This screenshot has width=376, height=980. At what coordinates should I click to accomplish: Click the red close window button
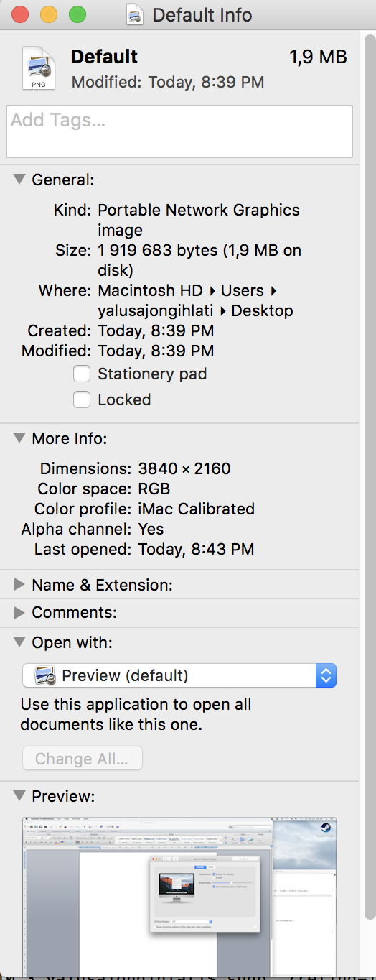pos(19,14)
